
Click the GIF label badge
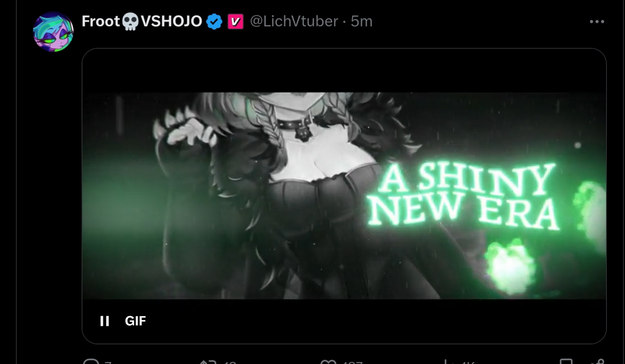[136, 321]
